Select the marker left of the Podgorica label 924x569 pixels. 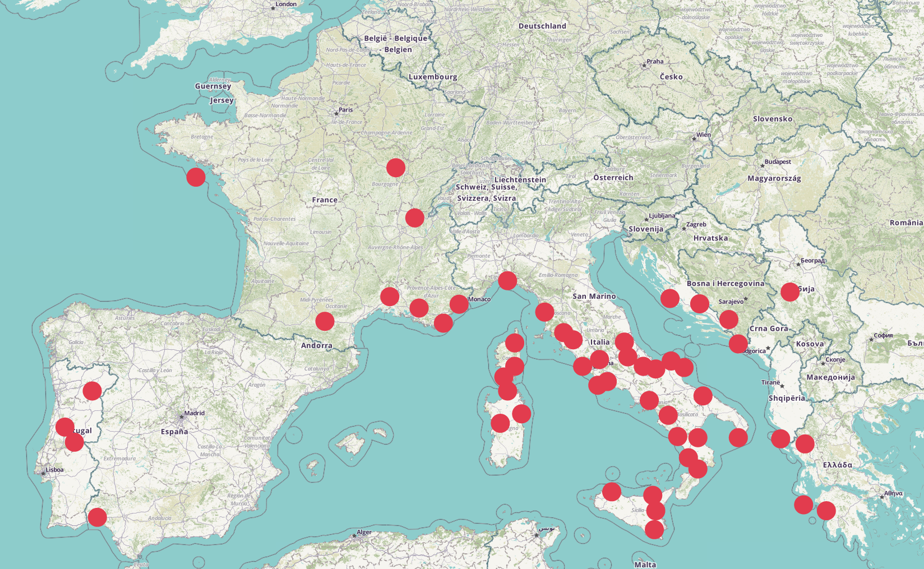[738, 344]
